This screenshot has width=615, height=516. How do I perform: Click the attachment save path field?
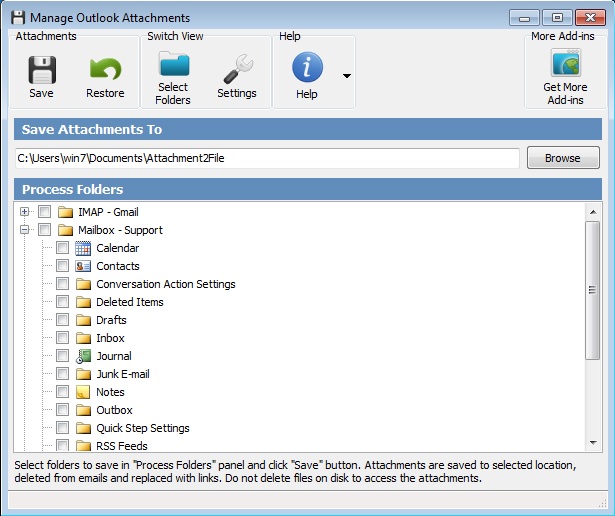pyautogui.click(x=266, y=158)
